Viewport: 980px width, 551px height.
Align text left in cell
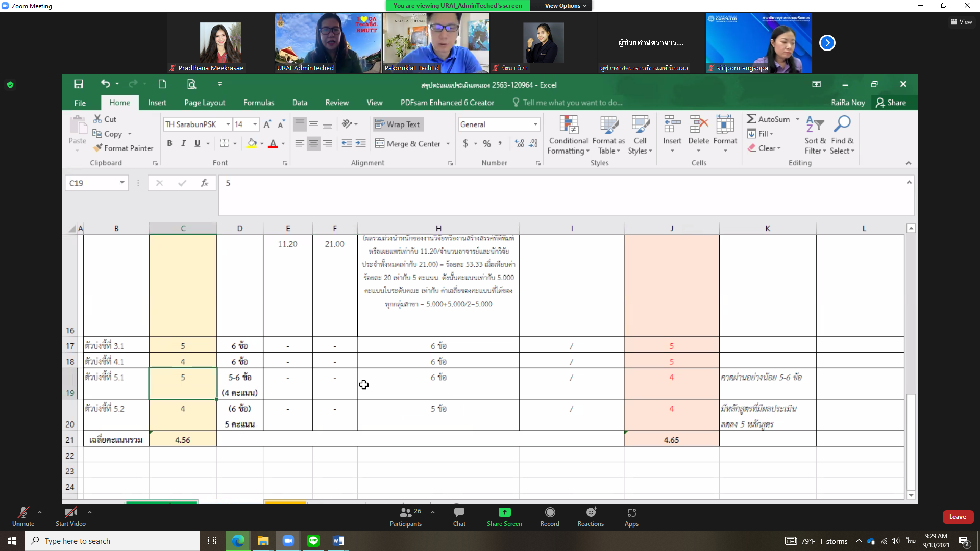tap(300, 143)
